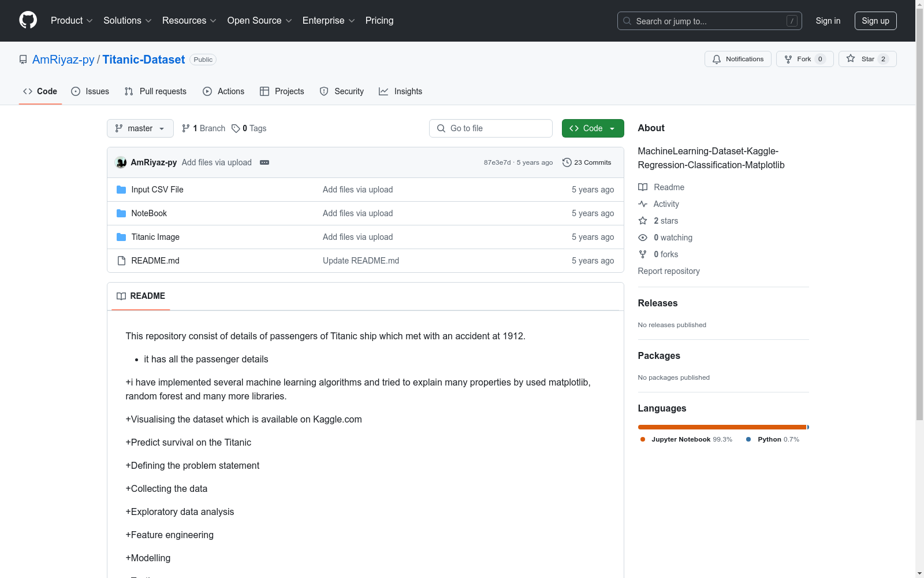This screenshot has height=578, width=924.
Task: Expand the Enterprise menu
Action: (x=329, y=20)
